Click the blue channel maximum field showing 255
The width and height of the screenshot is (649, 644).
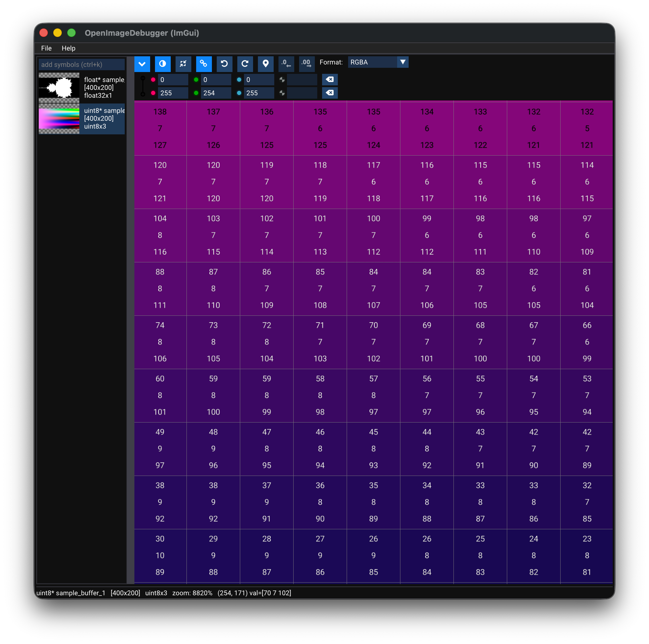(259, 93)
